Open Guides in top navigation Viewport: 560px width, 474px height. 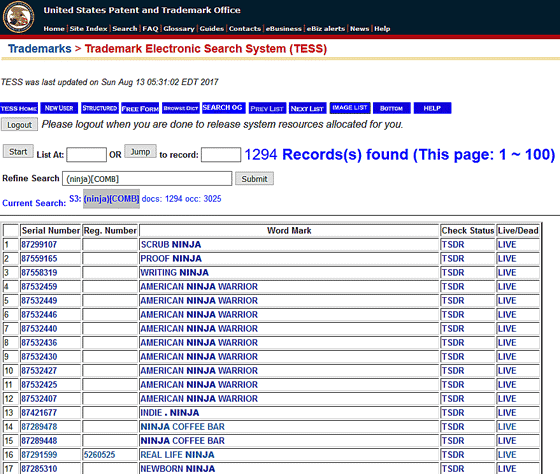[211, 29]
